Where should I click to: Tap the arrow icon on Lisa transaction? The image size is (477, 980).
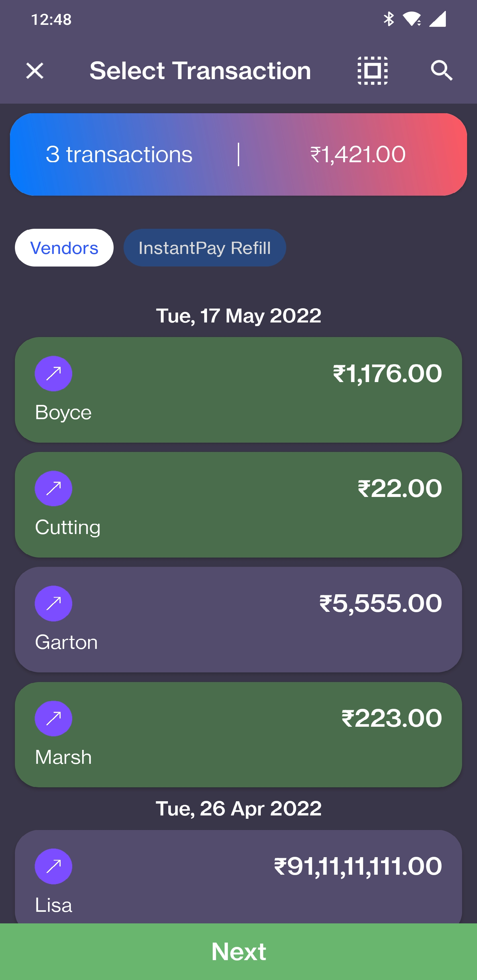53,866
